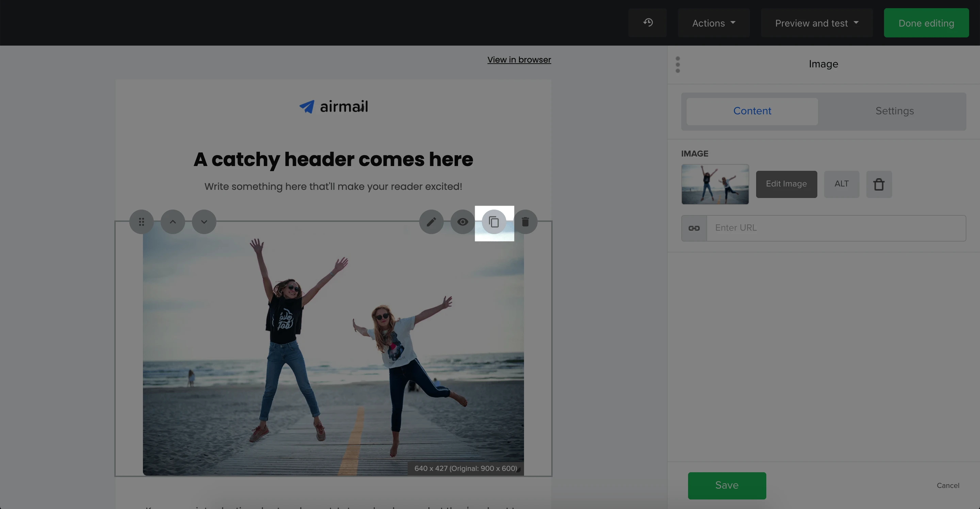Click pencil edit icon on image block
Screen dimensions: 980x509
(431, 222)
